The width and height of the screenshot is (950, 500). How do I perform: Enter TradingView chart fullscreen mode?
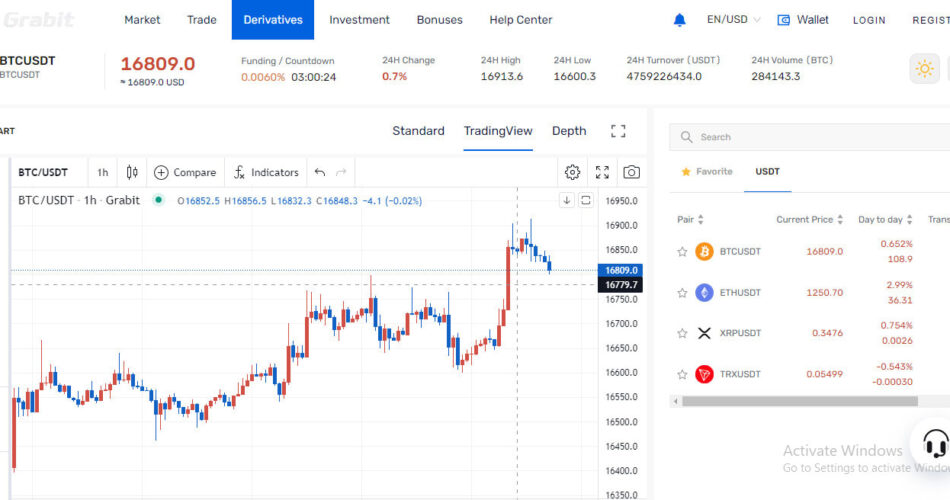point(602,172)
